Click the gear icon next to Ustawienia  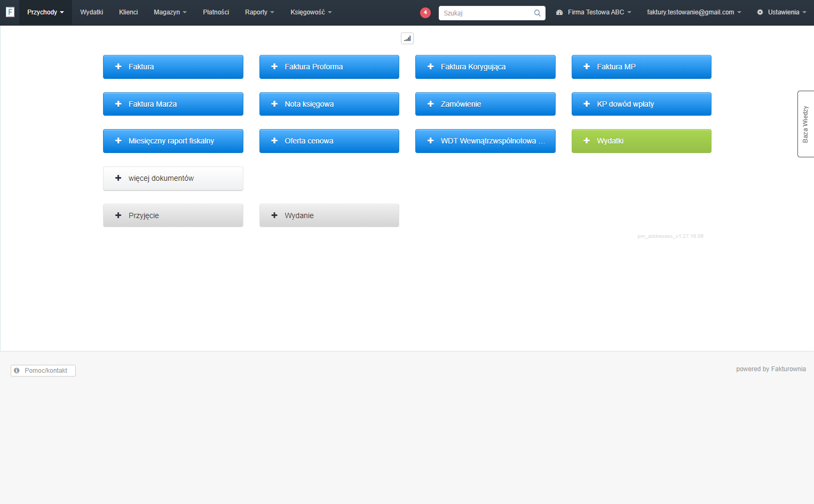tap(760, 12)
